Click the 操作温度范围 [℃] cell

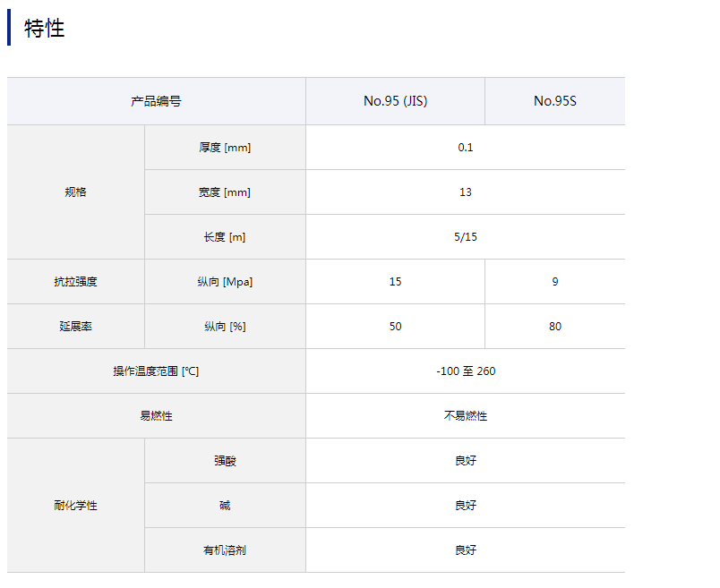click(156, 371)
